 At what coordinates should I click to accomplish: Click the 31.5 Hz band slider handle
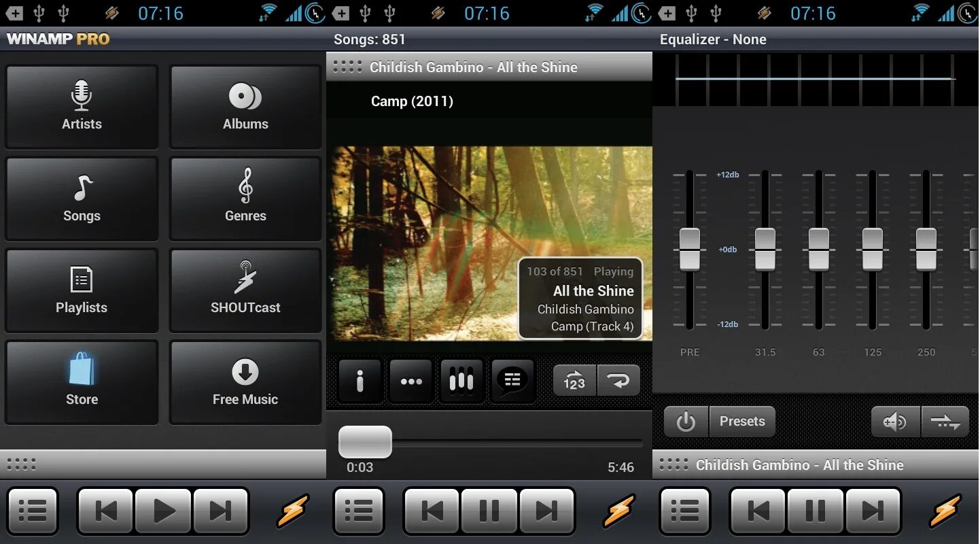coord(765,250)
